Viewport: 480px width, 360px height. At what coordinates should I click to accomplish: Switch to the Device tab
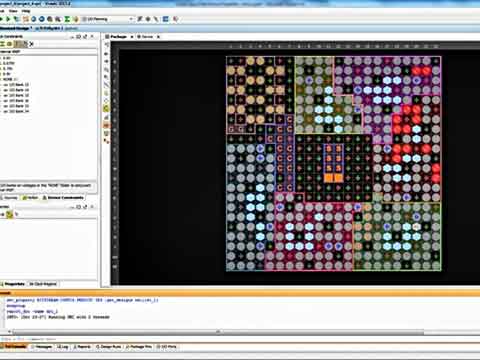[147, 37]
